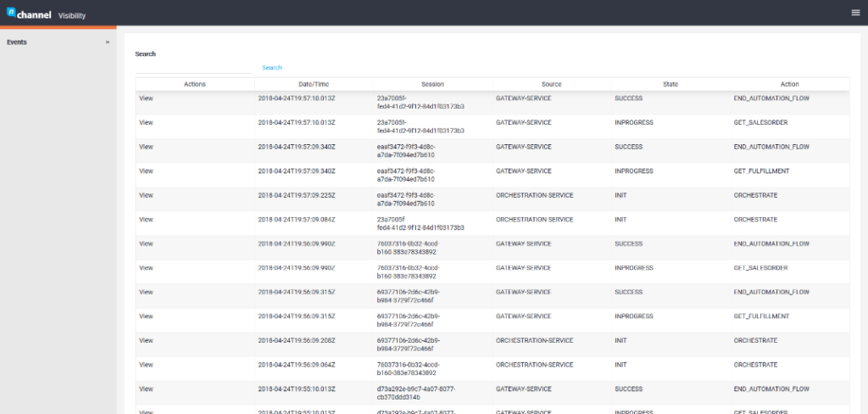Image resolution: width=868 pixels, height=414 pixels.
Task: Open the hamburger menu icon
Action: click(x=854, y=12)
